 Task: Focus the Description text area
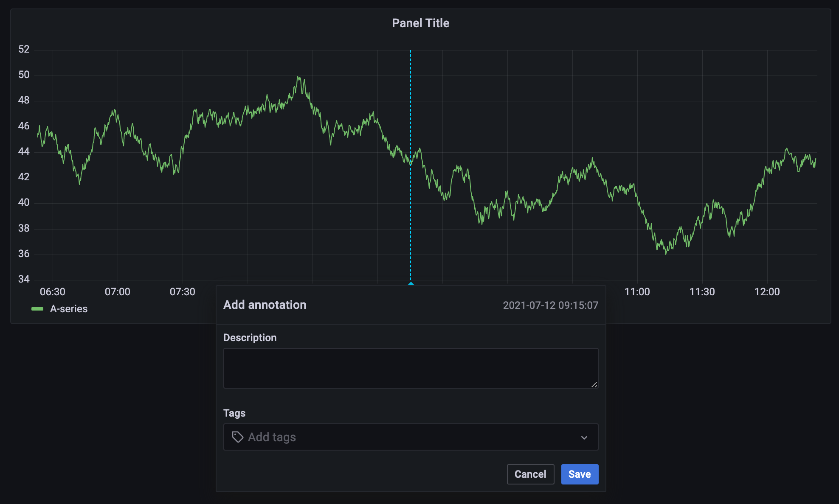click(410, 368)
